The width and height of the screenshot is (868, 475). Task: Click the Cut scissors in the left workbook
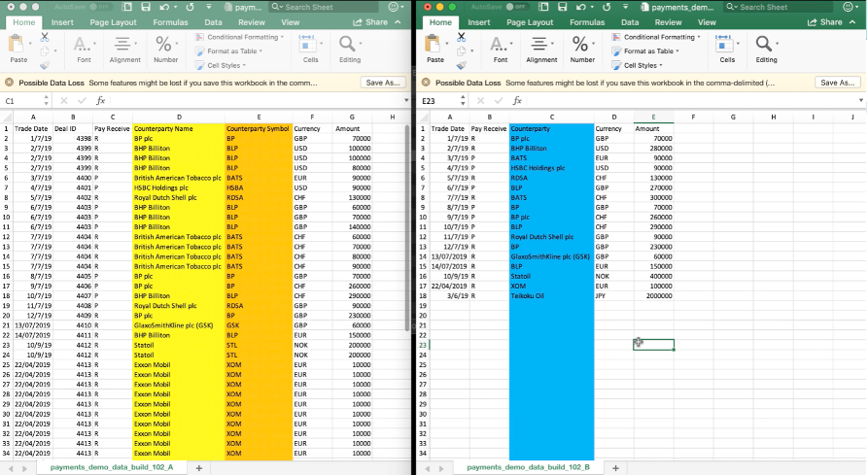45,37
